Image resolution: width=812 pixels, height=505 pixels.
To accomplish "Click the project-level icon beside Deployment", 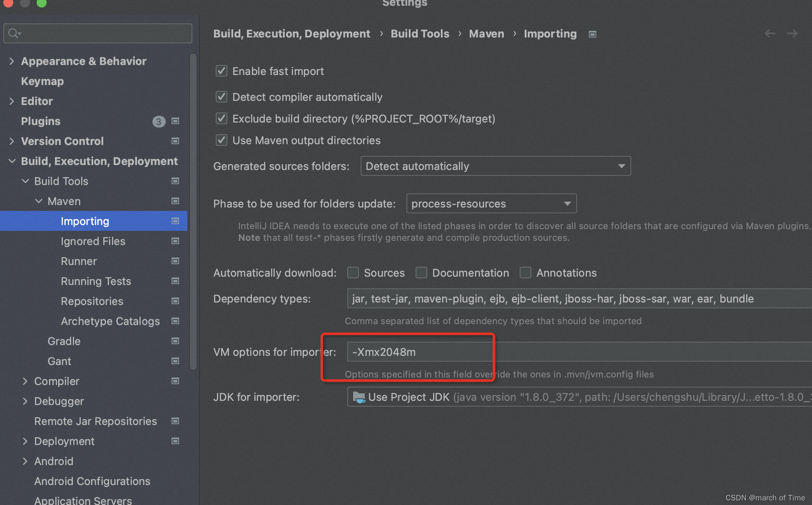I will point(175,441).
